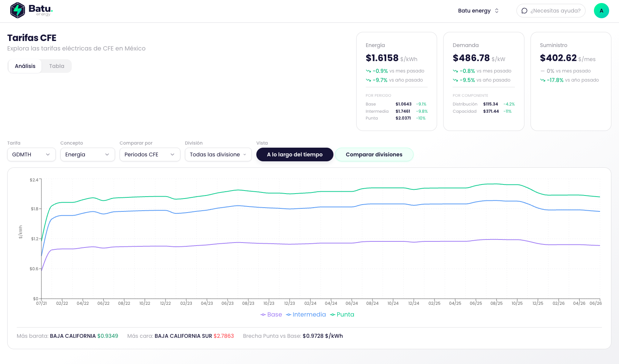The image size is (619, 364).
Task: Switch to the Tabla tab
Action: [57, 66]
